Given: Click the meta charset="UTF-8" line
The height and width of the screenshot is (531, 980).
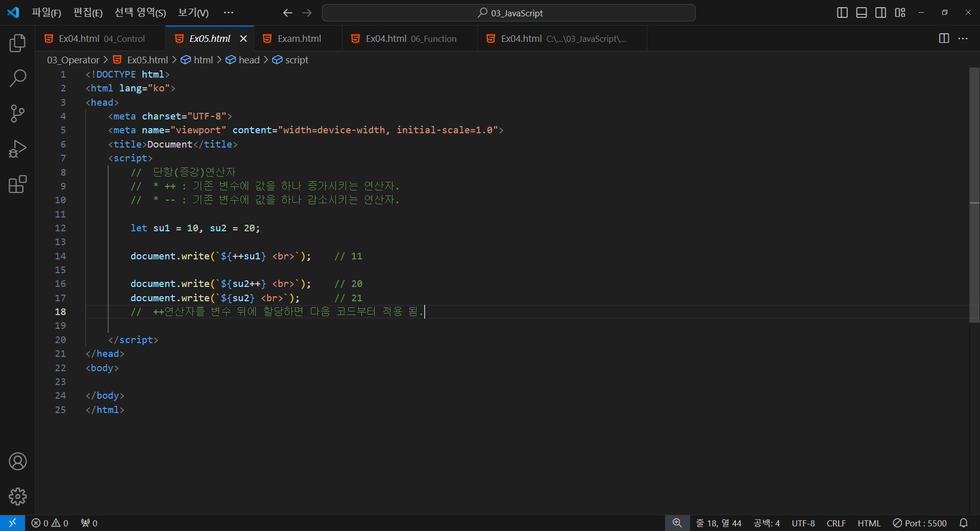Looking at the screenshot, I should 170,116.
